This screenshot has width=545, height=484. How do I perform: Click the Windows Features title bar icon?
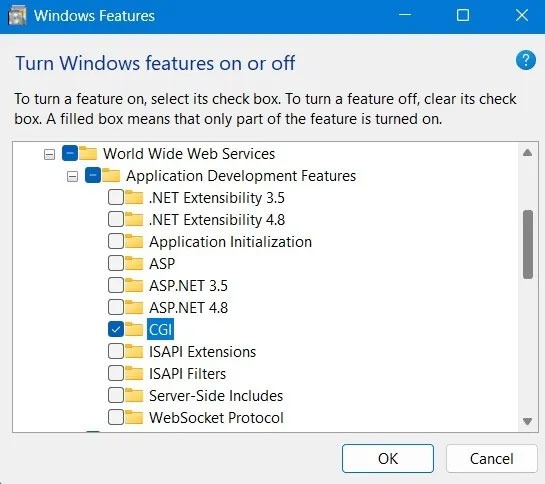click(x=17, y=16)
